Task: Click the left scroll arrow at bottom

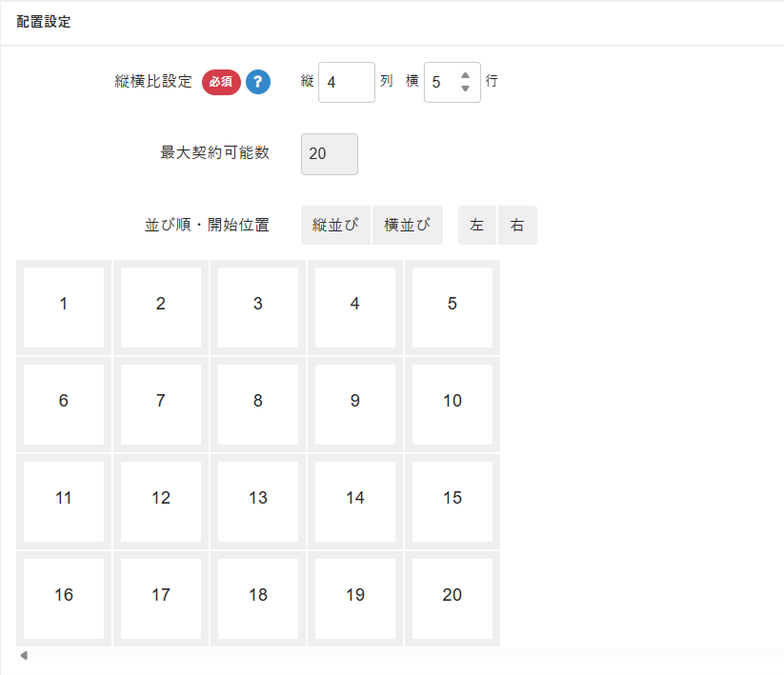Action: click(24, 655)
